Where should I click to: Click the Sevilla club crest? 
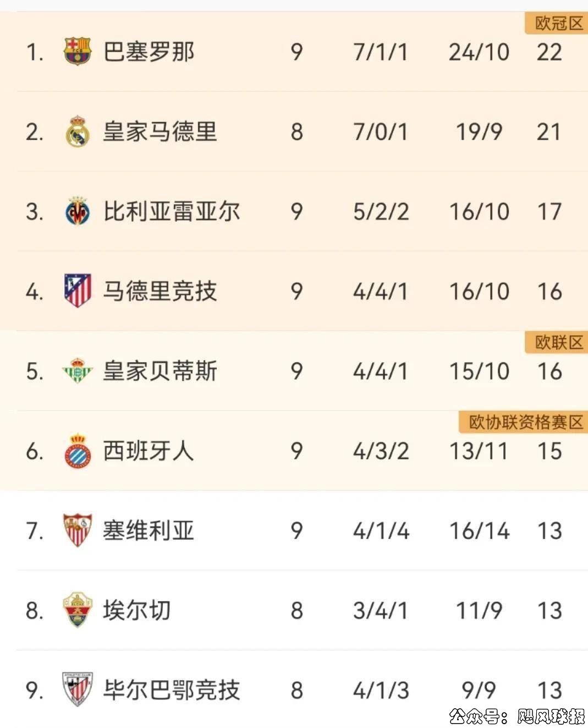coord(77,530)
